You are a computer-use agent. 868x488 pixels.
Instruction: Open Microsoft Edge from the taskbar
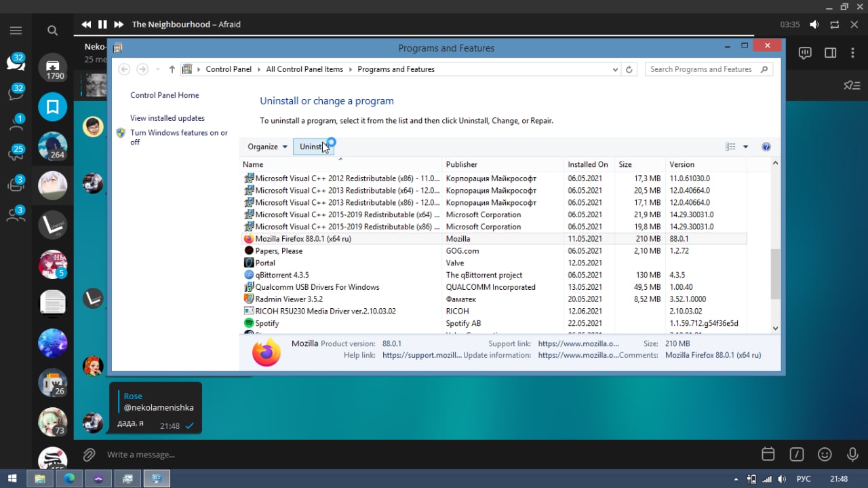click(69, 478)
